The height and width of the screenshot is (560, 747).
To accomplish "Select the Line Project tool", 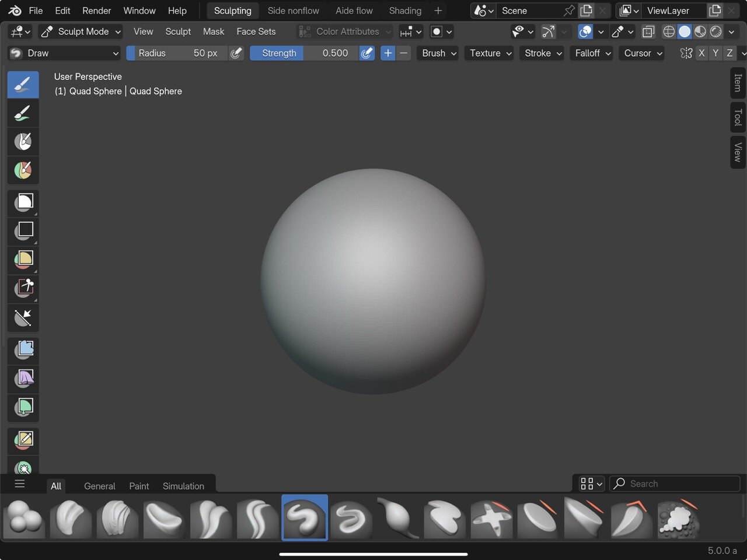I will 23,318.
